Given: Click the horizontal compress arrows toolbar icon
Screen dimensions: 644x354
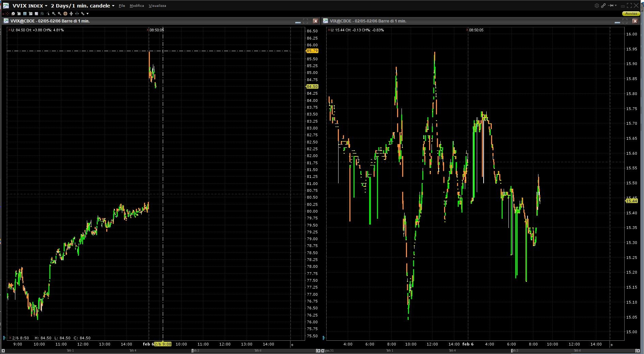Looking at the screenshot, I should pos(77,14).
